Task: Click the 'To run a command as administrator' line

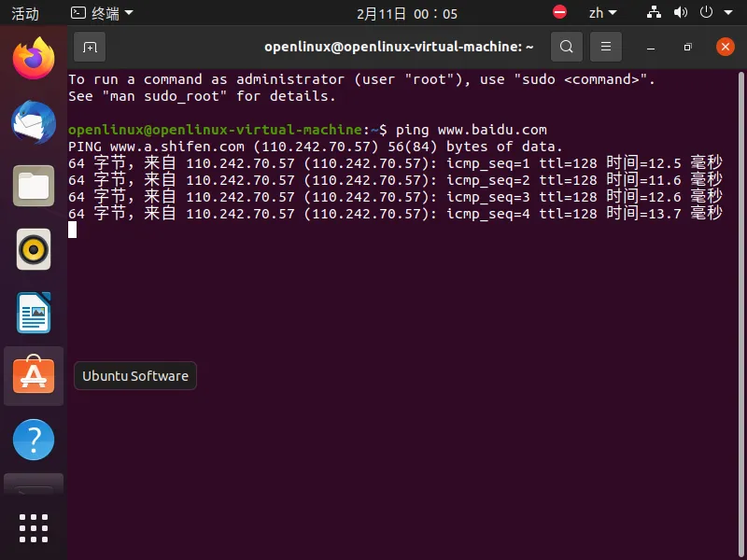Action: pos(361,79)
